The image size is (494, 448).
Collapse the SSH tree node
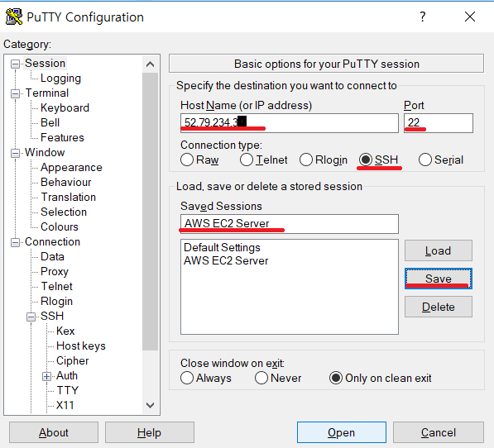[31, 317]
